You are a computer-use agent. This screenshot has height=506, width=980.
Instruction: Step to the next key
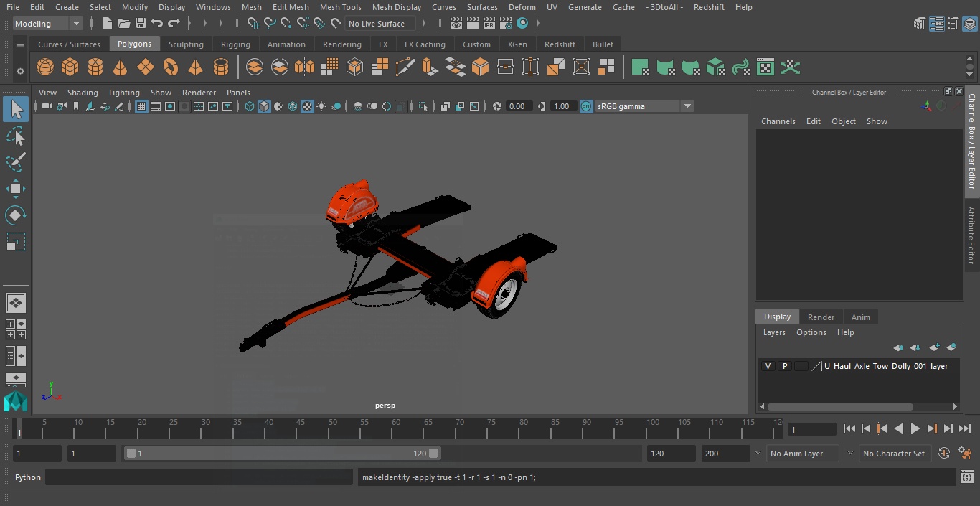pyautogui.click(x=932, y=428)
